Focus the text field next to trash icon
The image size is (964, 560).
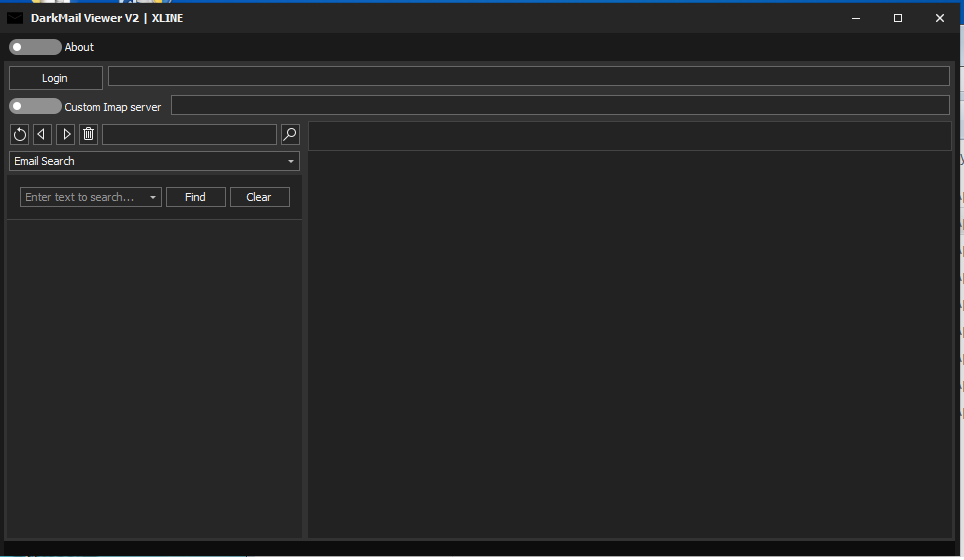click(189, 134)
